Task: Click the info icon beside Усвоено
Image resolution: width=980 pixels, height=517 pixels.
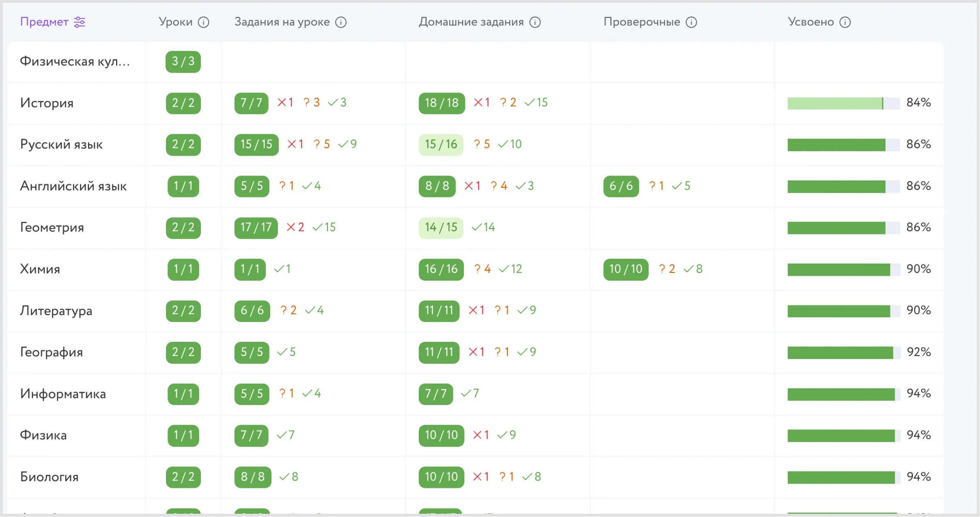Action: (x=846, y=22)
